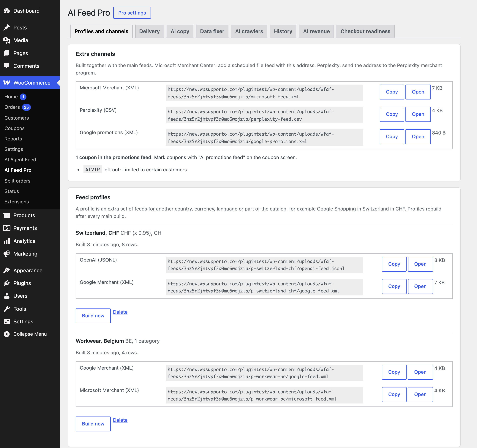Viewport: 477px width, 448px height.
Task: Copy Switzerland Google Merchant feed URL
Action: 394,286
